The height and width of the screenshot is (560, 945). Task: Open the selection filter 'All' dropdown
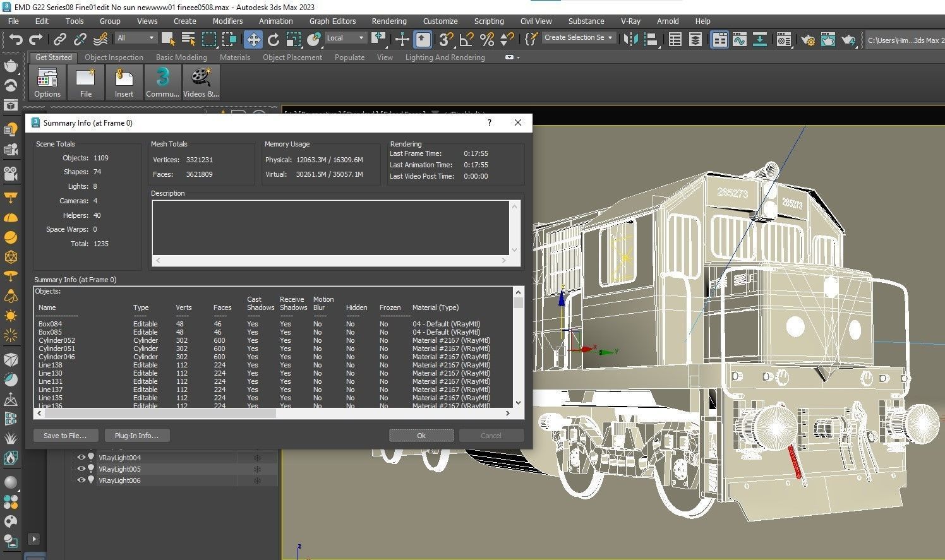(x=136, y=38)
